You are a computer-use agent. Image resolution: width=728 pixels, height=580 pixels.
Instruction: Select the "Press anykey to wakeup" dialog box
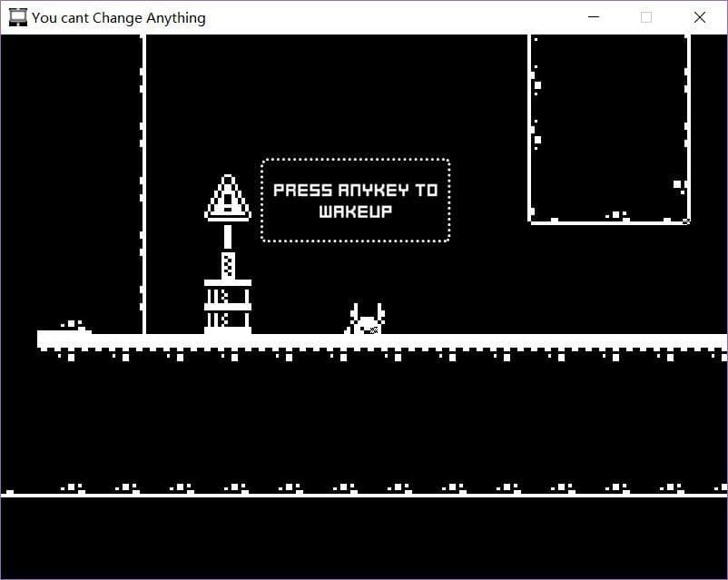point(356,201)
